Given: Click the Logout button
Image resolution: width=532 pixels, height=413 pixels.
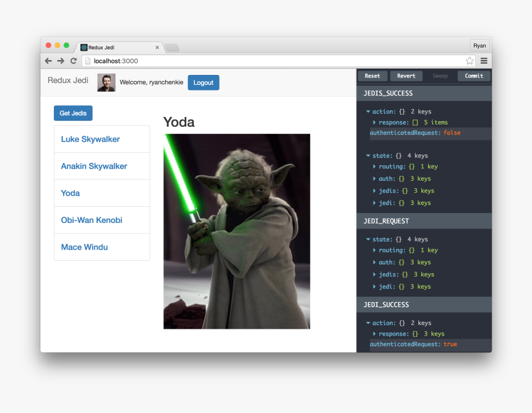Looking at the screenshot, I should tap(204, 82).
